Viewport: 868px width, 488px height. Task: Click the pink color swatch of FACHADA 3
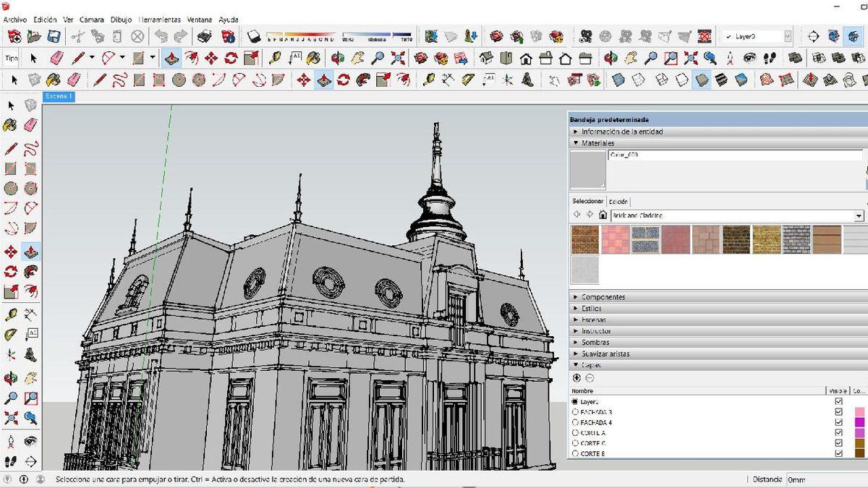(861, 411)
